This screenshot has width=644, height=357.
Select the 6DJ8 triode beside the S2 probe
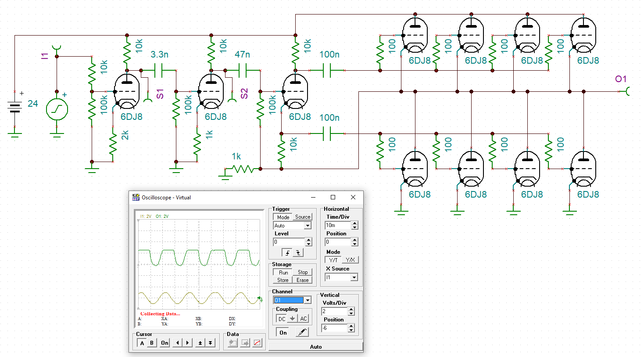(x=211, y=91)
